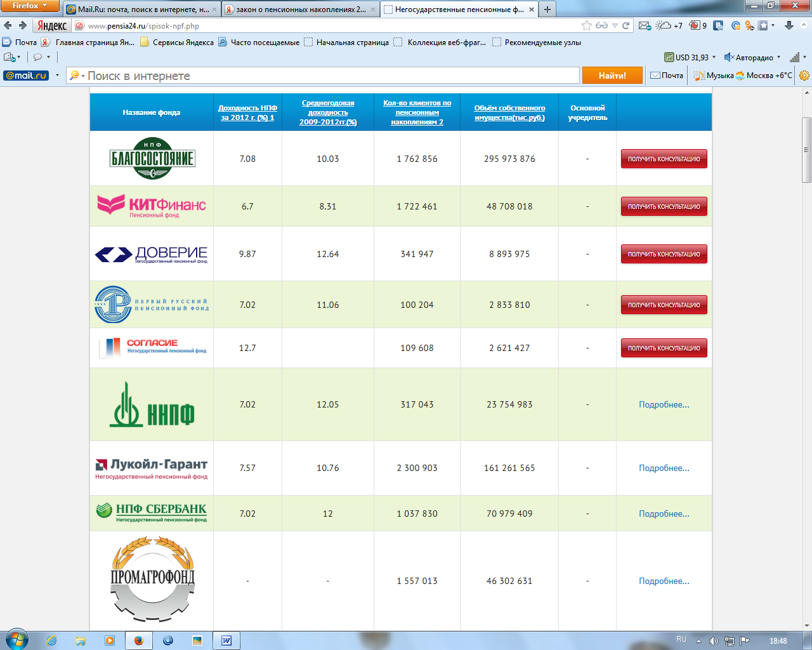Click the address bar URL field
This screenshot has height=650, width=812.
tap(330, 26)
